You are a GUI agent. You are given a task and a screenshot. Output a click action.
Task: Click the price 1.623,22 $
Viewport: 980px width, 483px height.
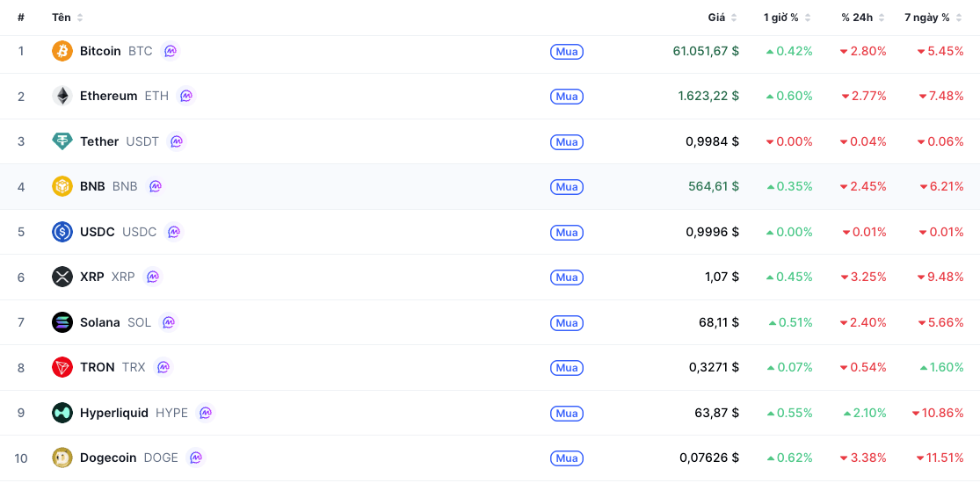(x=708, y=97)
